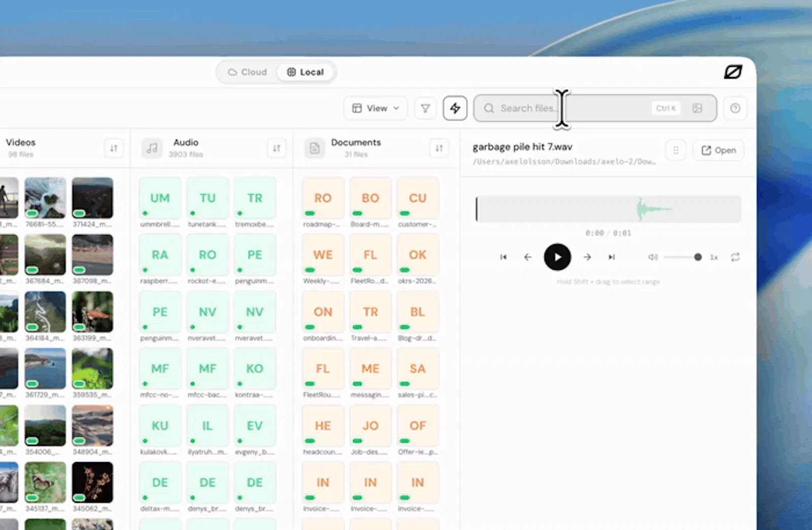
Task: Step forward with right arrow
Action: 587,257
